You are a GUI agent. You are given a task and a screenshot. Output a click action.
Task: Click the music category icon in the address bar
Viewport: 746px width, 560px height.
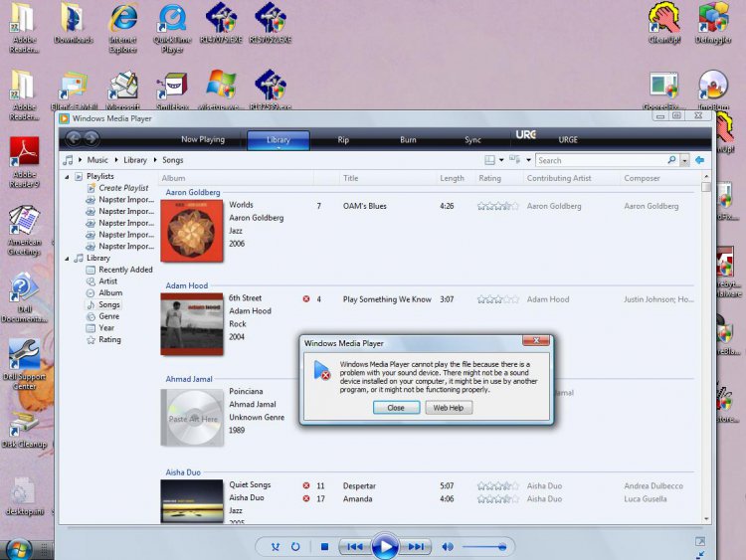coord(69,160)
